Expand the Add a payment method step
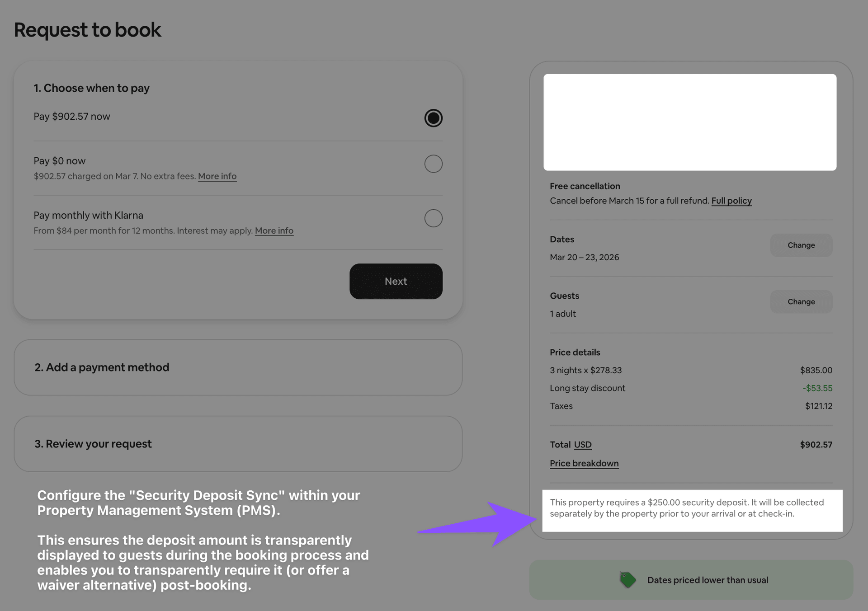 238,367
